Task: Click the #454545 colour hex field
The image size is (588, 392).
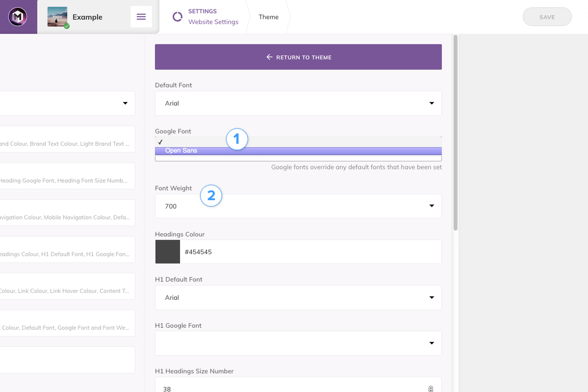Action: point(310,252)
